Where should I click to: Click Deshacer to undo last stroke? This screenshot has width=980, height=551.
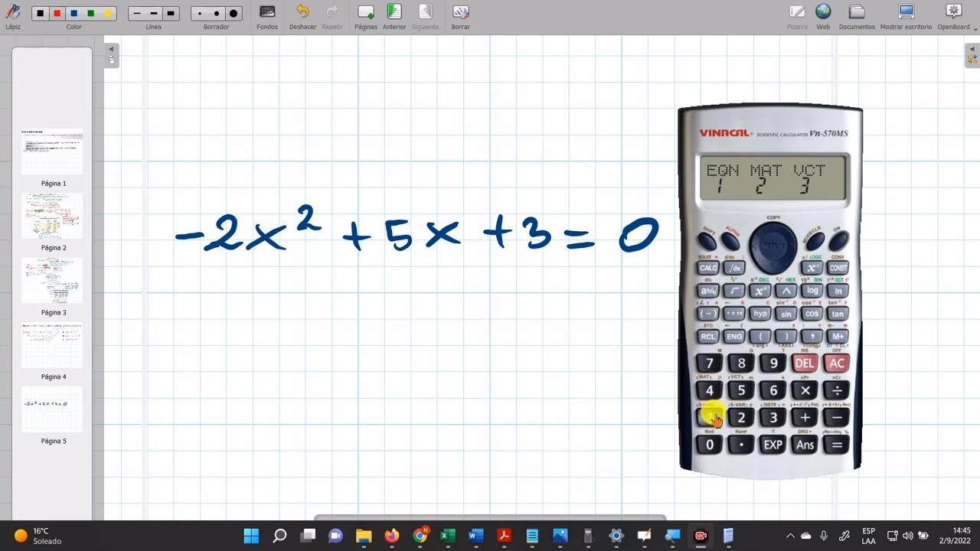tap(302, 13)
